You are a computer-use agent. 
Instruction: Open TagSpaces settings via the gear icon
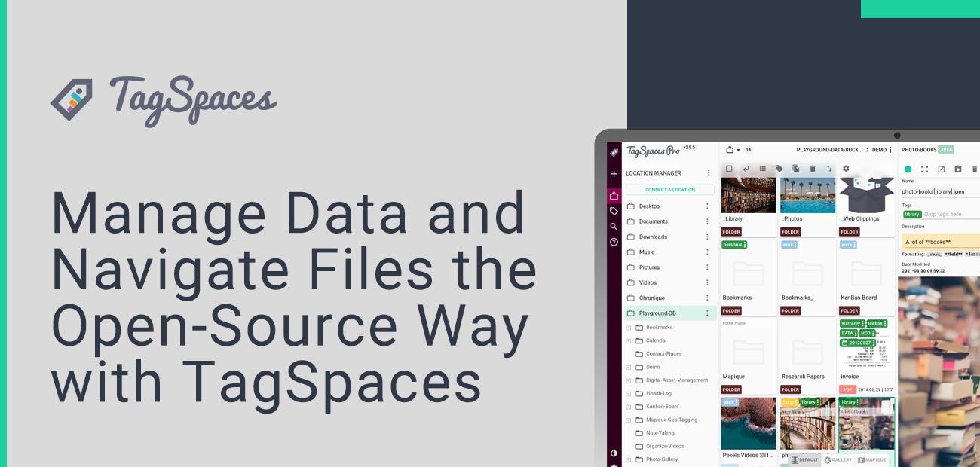[846, 169]
